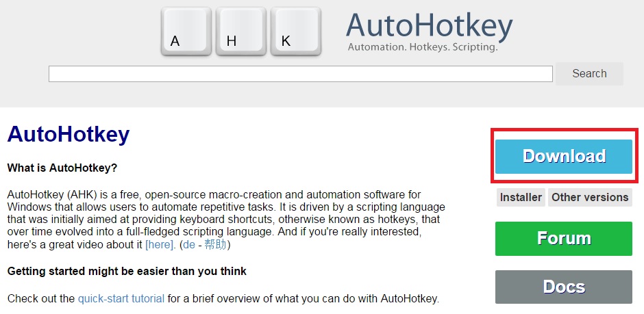Open the Chinese 帮助 help link

[x=215, y=245]
